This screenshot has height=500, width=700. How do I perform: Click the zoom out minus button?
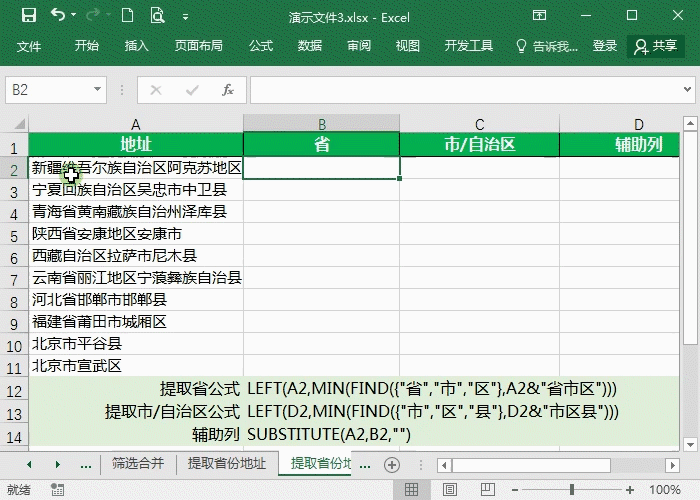tap(515, 490)
